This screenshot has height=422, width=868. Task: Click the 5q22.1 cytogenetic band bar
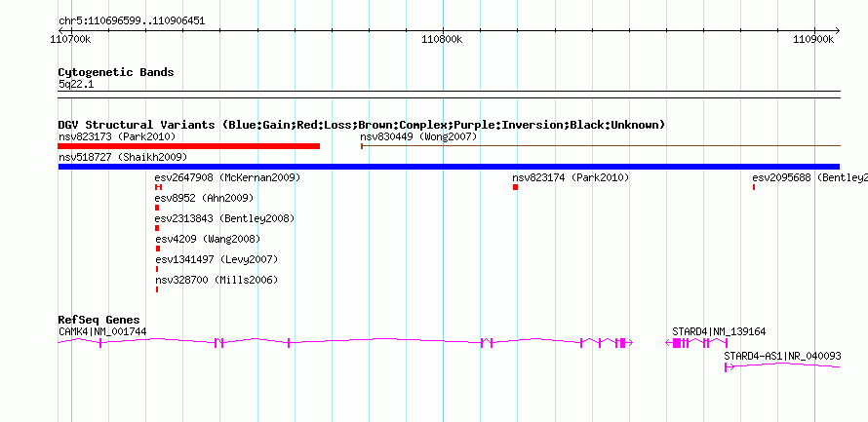click(449, 95)
